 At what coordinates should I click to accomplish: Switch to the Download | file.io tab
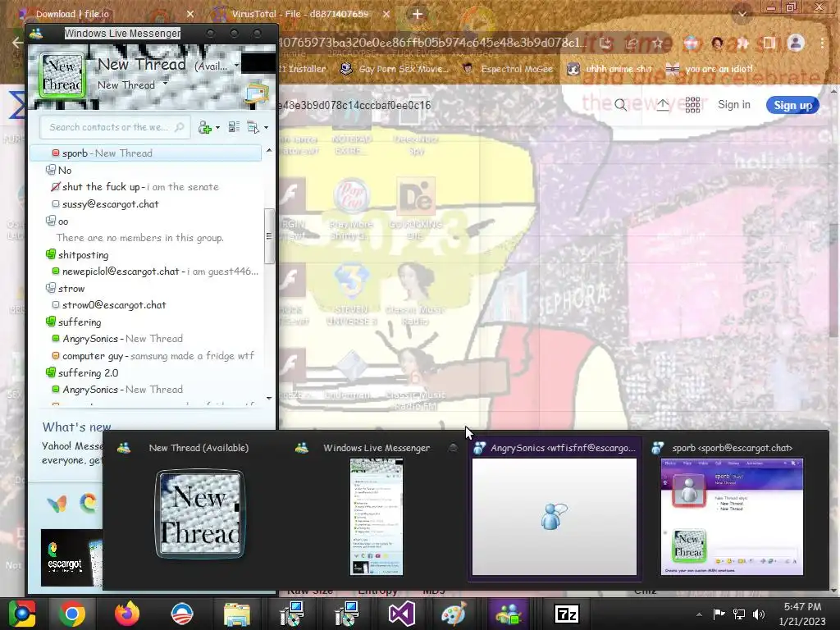[x=71, y=14]
